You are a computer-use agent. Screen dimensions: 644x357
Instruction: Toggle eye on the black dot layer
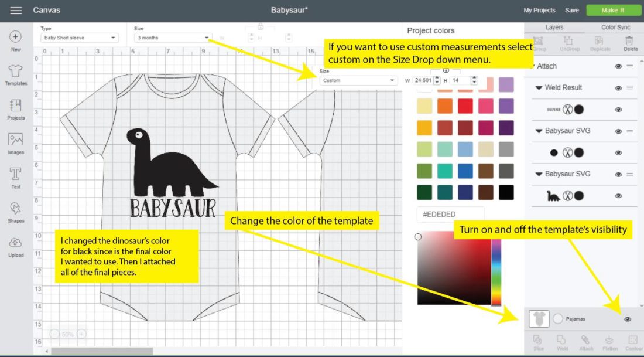[618, 152]
